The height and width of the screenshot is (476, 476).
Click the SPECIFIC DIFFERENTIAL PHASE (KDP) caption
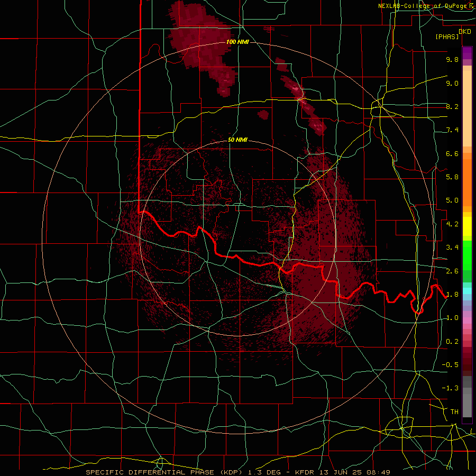point(164,472)
